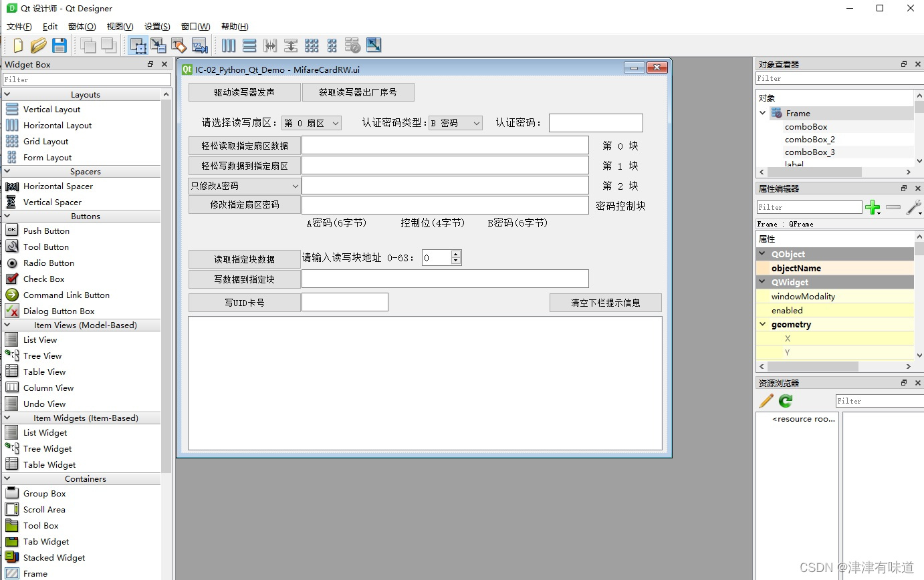Apply Lay Out in a Form Layout icon
Viewport: 924px width, 580px height.
click(x=332, y=45)
